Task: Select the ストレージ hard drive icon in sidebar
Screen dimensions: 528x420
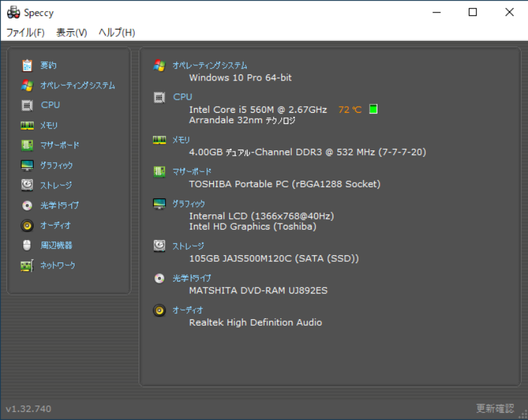Action: [27, 185]
